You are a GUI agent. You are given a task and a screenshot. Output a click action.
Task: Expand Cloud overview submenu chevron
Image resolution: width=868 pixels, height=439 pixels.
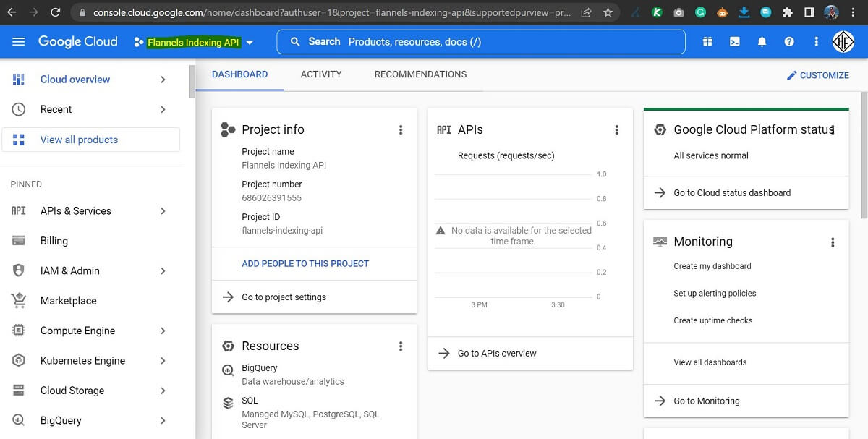163,80
